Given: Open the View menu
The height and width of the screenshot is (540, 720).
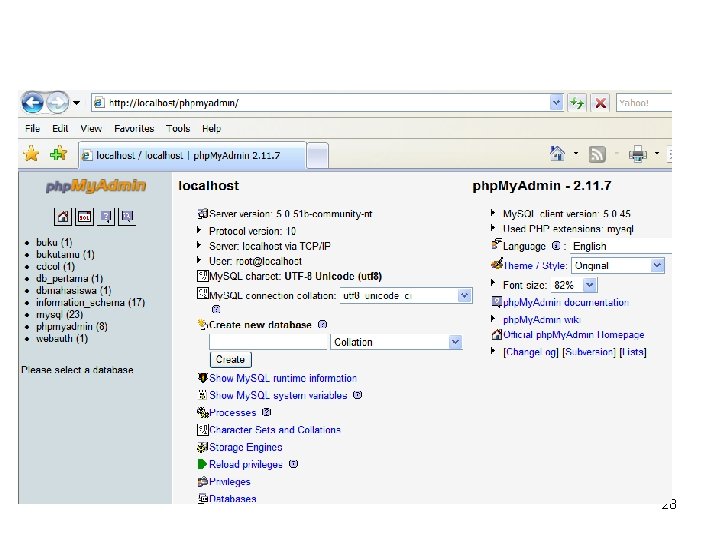Looking at the screenshot, I should (x=91, y=129).
